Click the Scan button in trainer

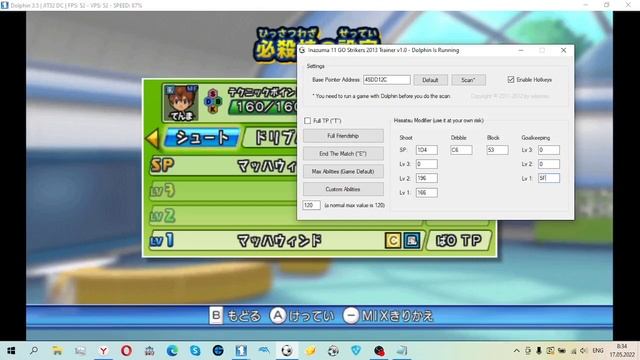point(468,80)
